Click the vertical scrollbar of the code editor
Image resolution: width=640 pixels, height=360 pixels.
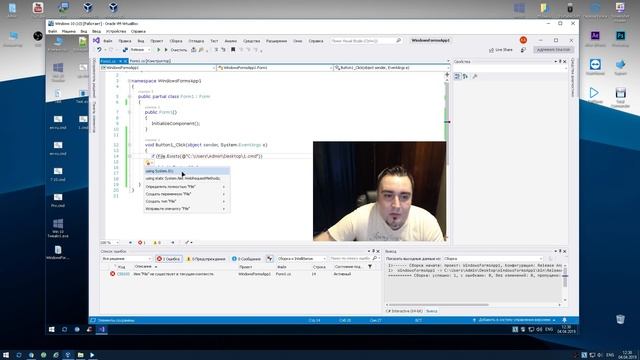447,159
